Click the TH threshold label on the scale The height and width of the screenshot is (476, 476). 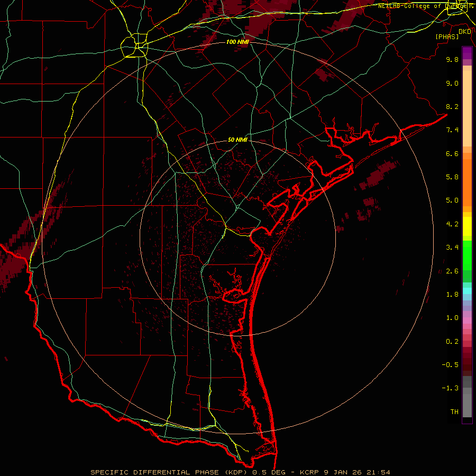point(454,412)
